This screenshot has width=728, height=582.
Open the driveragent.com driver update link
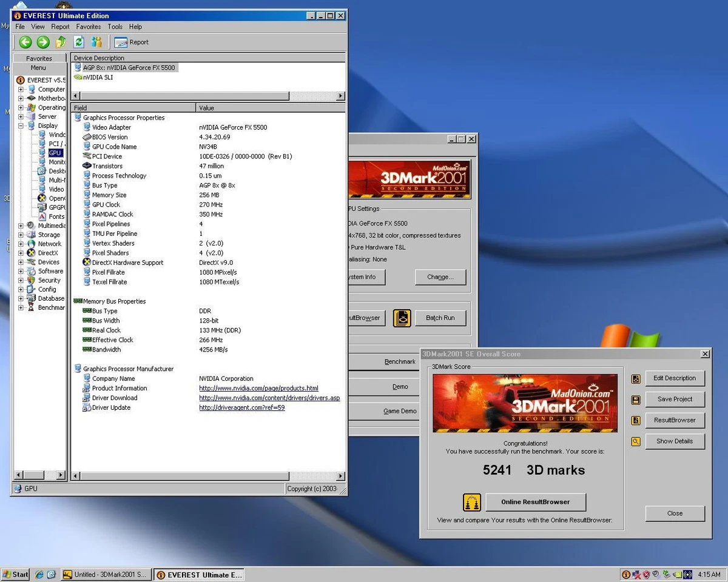coord(242,407)
